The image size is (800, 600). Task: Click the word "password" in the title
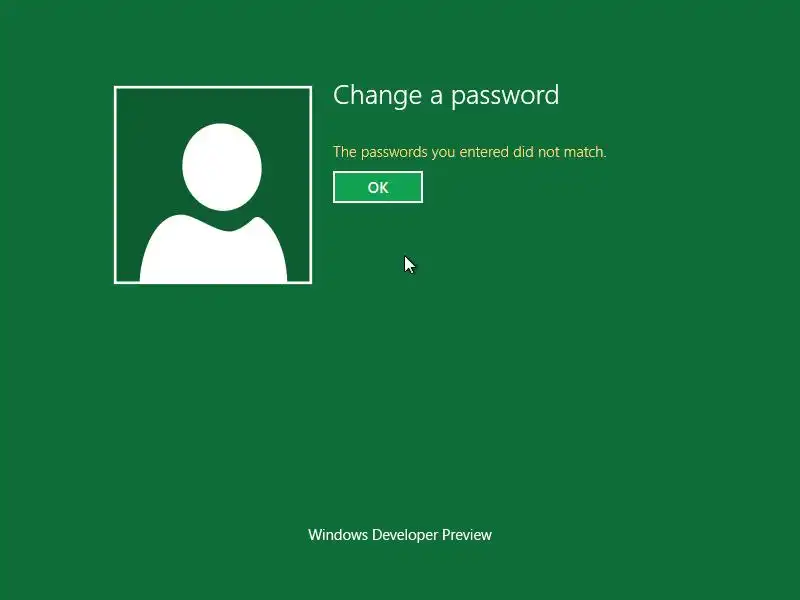point(505,95)
